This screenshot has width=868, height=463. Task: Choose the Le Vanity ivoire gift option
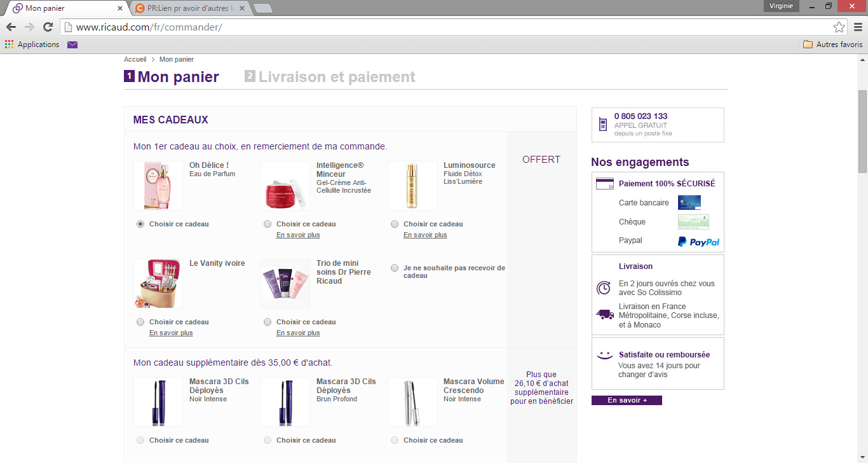[140, 322]
